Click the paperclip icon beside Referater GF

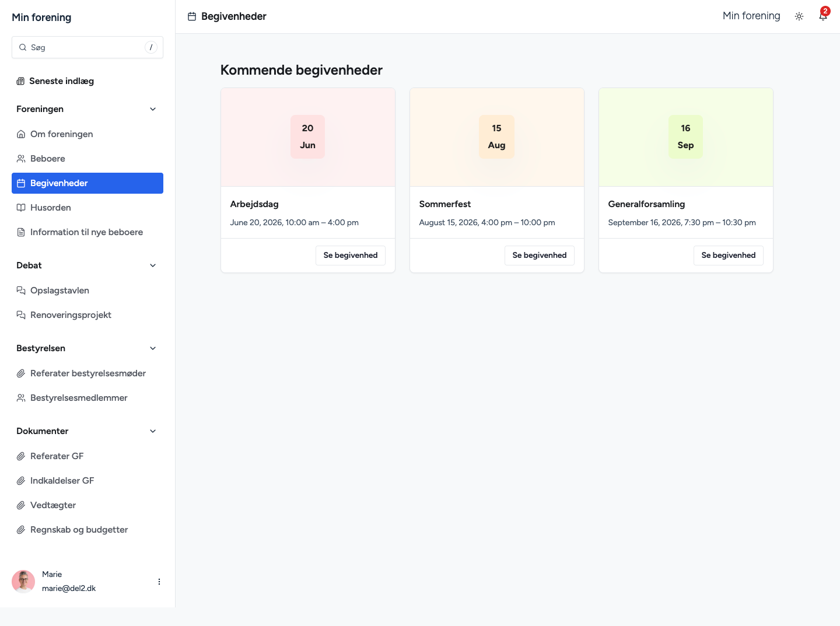pyautogui.click(x=21, y=456)
